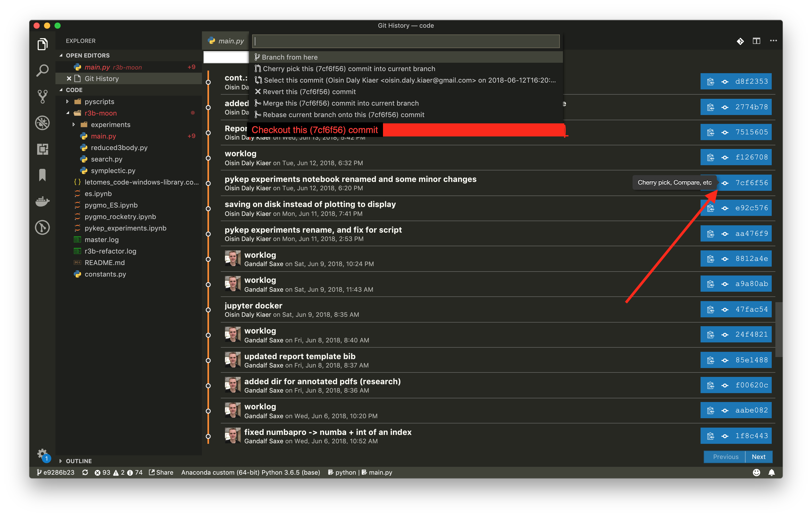Close the Git History editor
Screen dimensions: 812x517
(x=69, y=78)
